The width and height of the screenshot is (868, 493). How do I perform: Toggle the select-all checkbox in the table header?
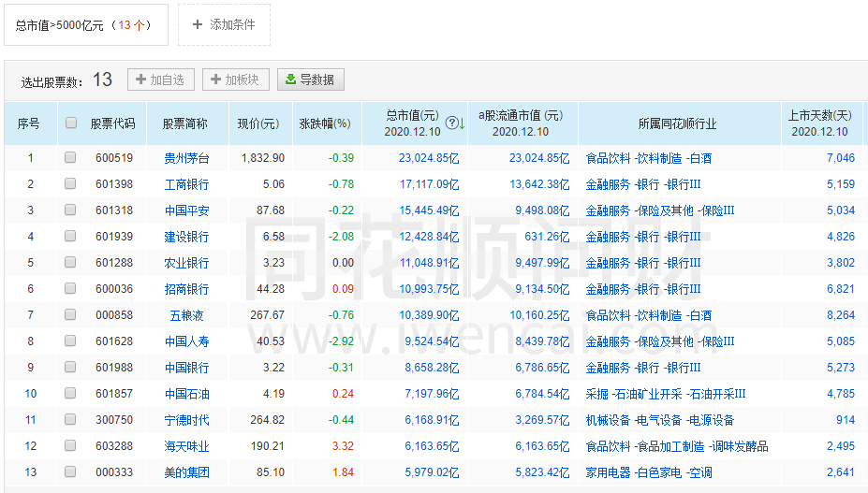71,123
